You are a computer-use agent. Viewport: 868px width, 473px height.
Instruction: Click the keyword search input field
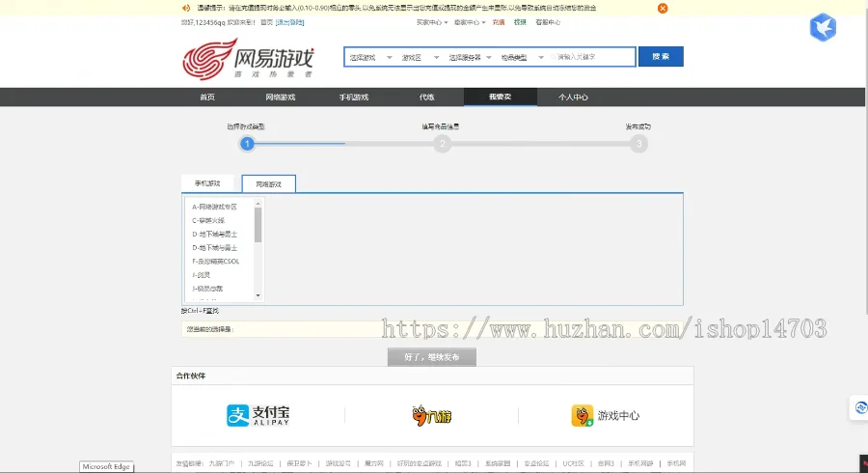592,57
